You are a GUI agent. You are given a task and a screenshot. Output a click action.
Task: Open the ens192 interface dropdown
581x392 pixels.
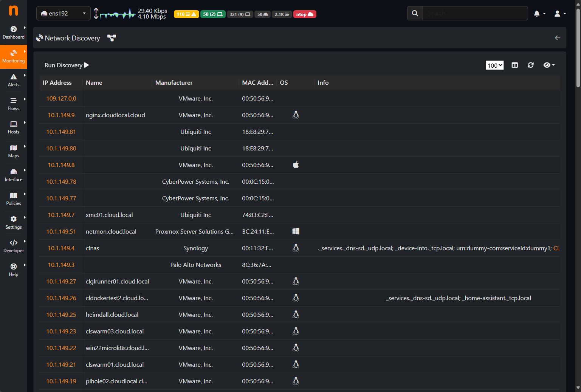pyautogui.click(x=64, y=14)
